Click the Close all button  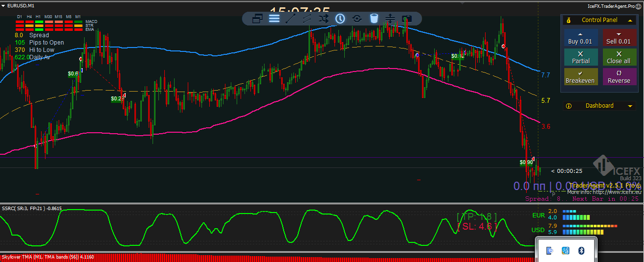(x=619, y=57)
